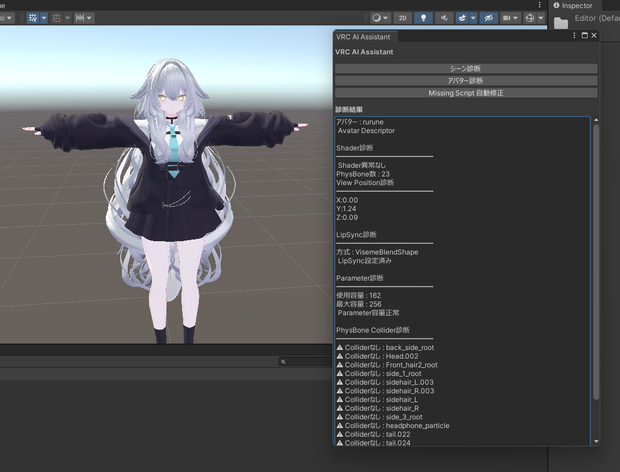Screen dimensions: 620x472
Task: Click 'LipSync設定済み' result line
Action: click(x=365, y=261)
